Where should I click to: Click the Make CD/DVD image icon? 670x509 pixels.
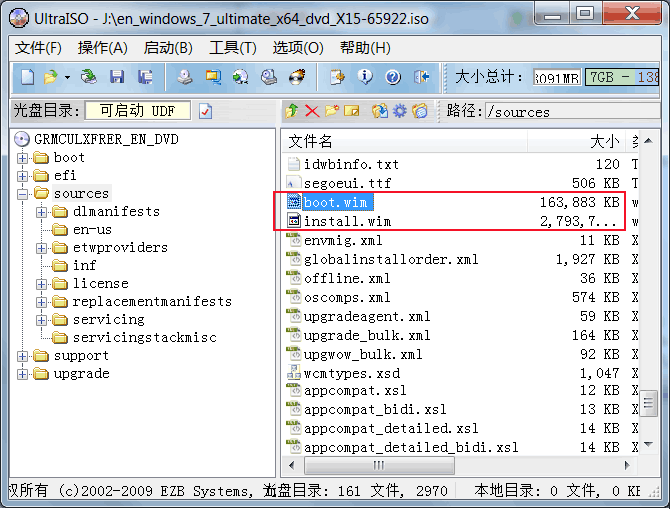pos(185,77)
